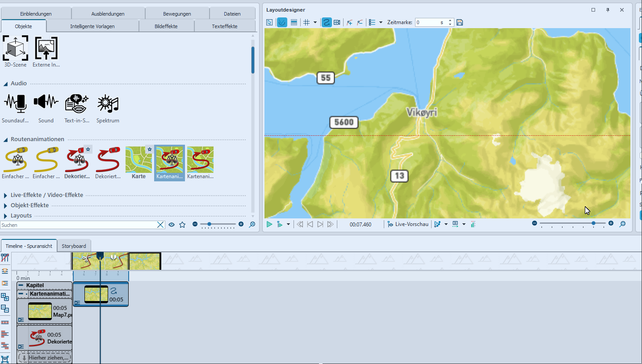
Task: Select the Karte route animation
Action: (x=138, y=159)
